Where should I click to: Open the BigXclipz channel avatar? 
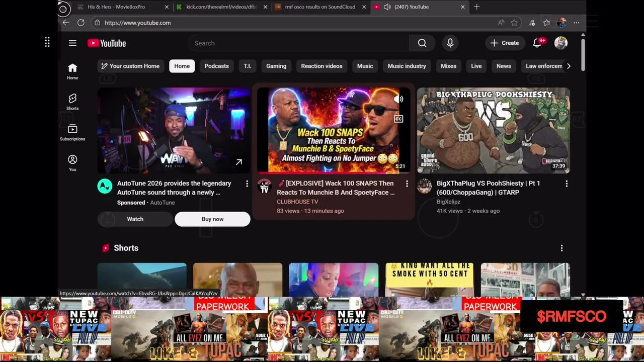point(424,187)
